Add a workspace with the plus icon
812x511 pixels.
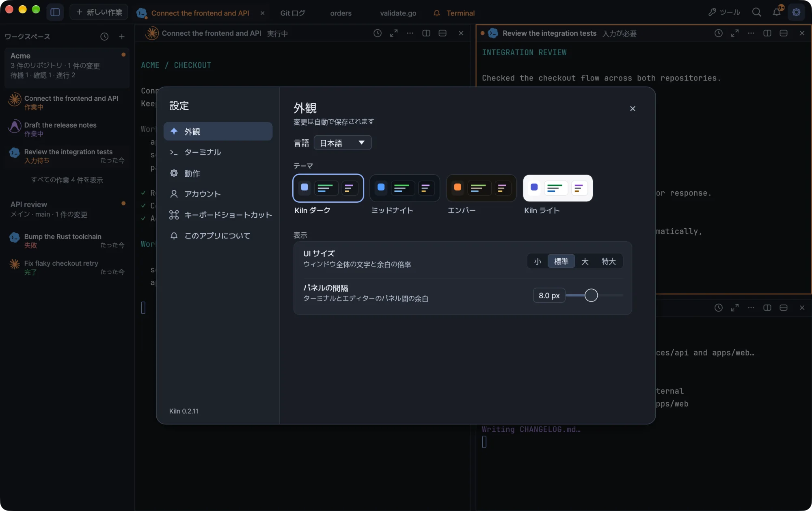(x=121, y=37)
